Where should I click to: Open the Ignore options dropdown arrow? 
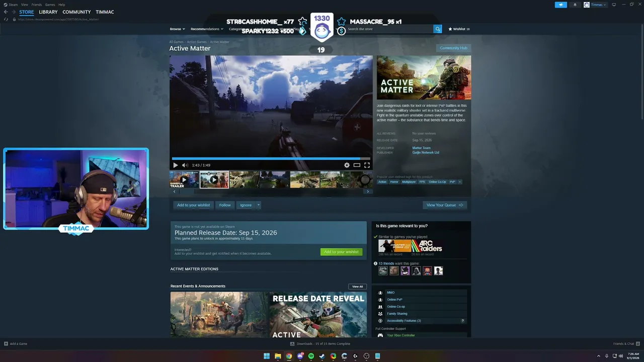[259, 205]
